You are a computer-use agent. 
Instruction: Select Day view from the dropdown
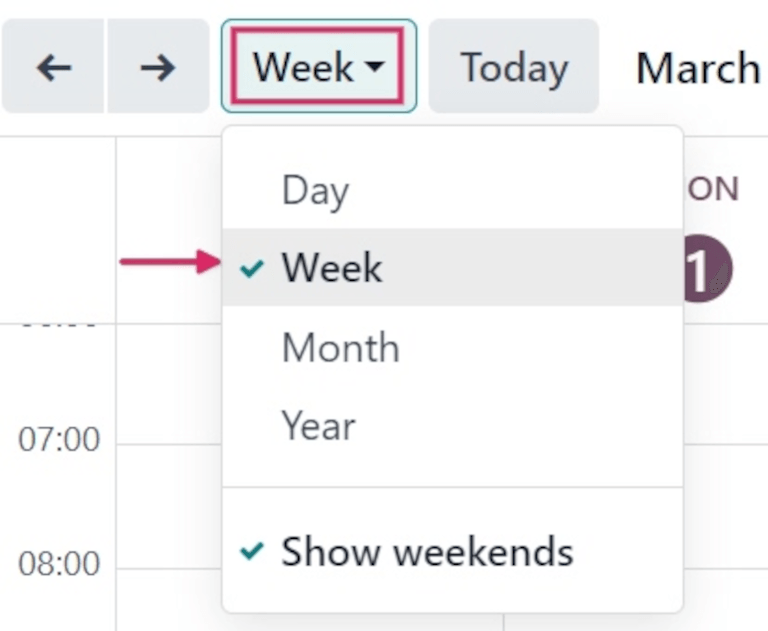tap(315, 190)
